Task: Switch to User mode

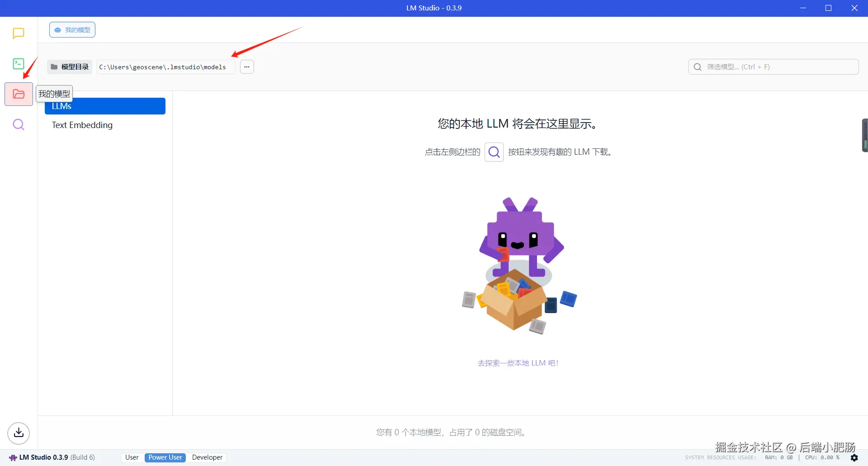Action: 132,457
